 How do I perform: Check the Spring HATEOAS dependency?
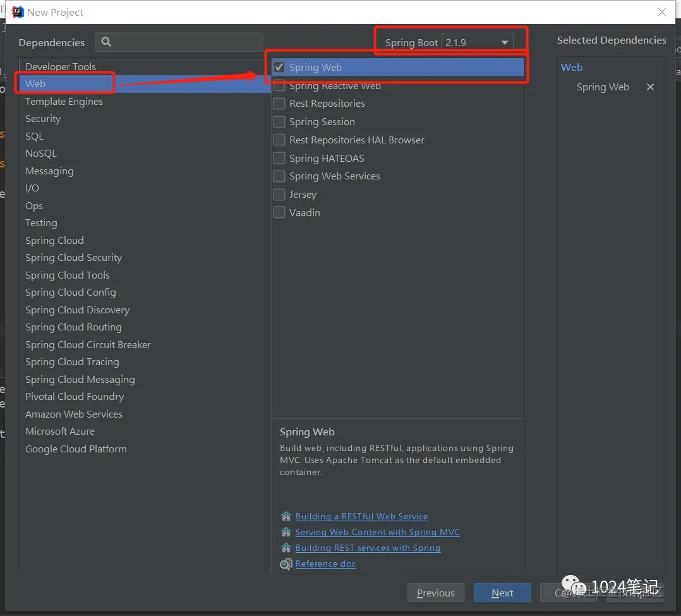pos(279,158)
